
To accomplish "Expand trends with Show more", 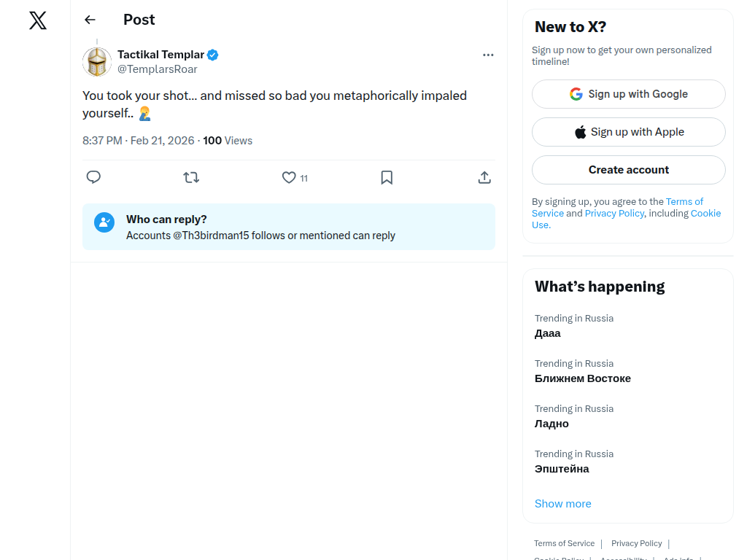I will pos(562,504).
